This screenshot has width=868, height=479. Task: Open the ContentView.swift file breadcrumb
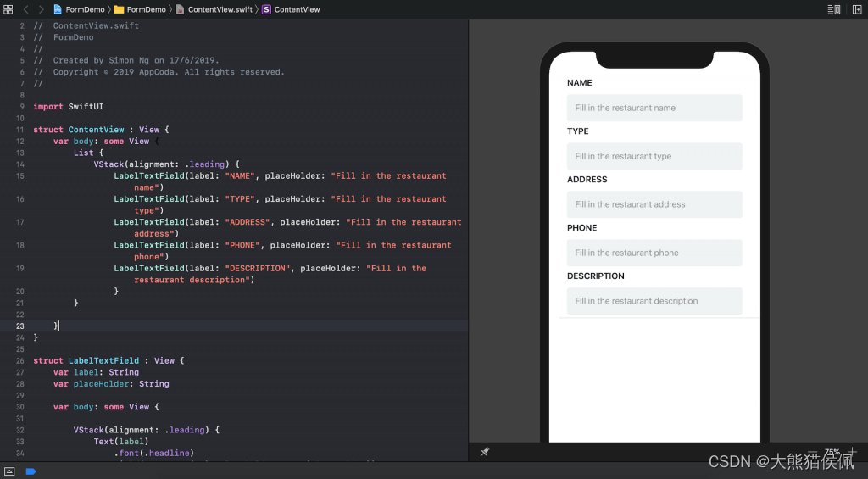[214, 9]
